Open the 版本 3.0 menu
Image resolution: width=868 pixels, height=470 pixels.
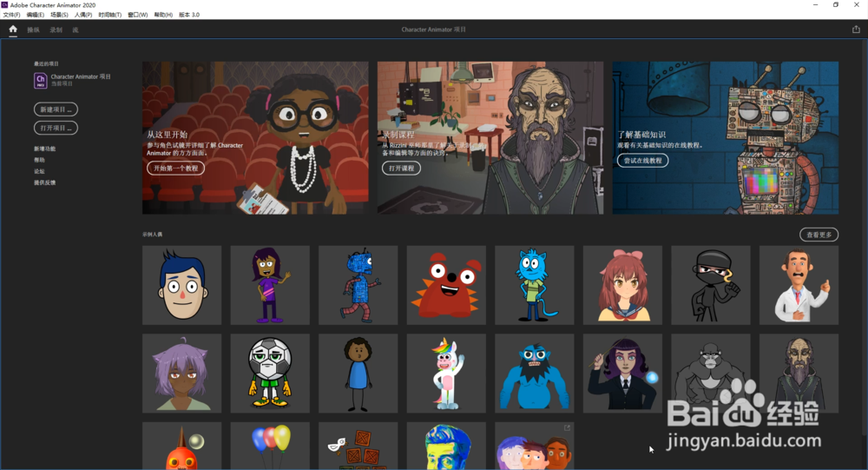(x=188, y=15)
